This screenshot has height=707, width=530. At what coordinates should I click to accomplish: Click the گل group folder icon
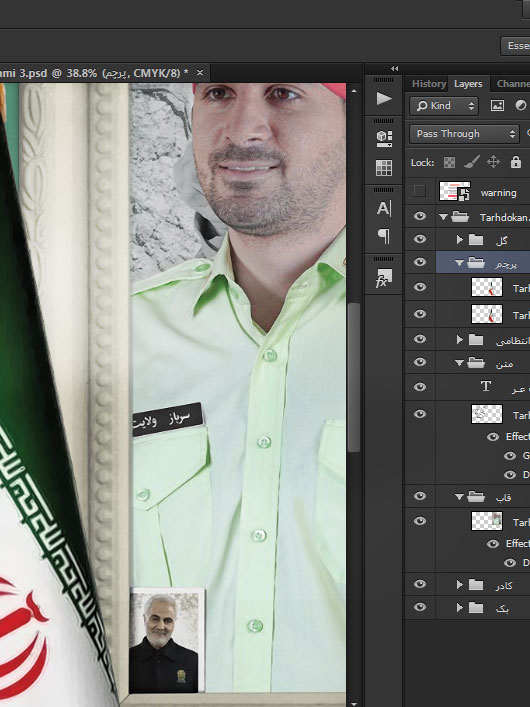click(476, 239)
